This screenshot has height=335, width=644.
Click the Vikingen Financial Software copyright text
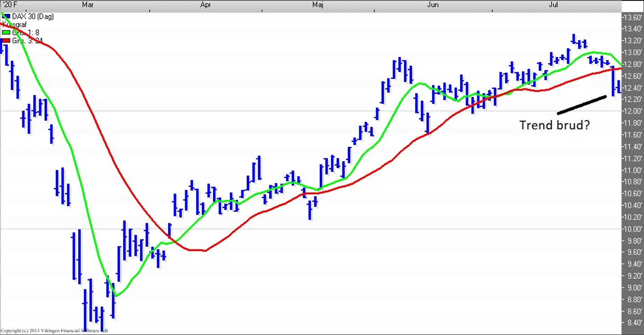54,331
